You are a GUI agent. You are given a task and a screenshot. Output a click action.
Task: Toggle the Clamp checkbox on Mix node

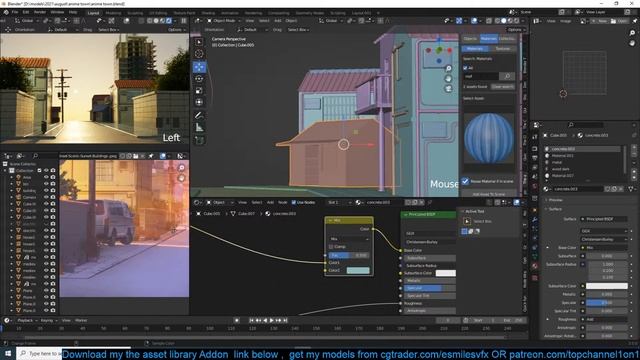click(331, 247)
